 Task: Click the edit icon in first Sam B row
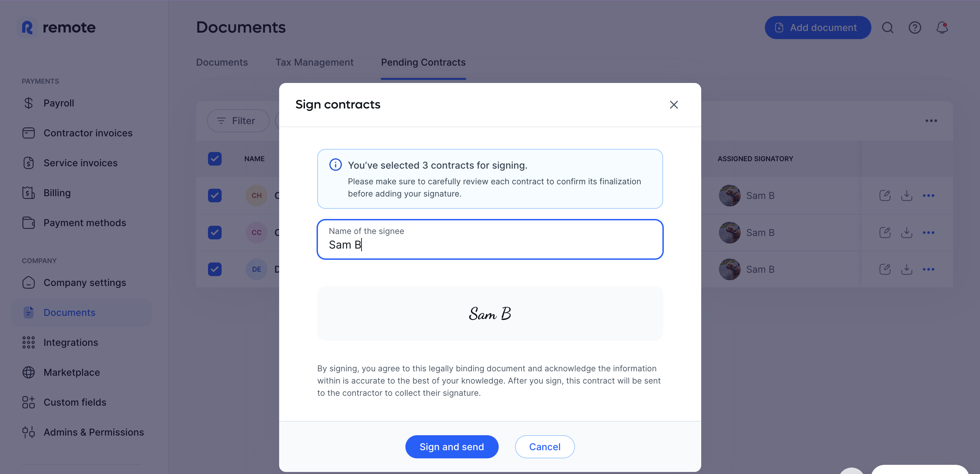click(x=885, y=196)
